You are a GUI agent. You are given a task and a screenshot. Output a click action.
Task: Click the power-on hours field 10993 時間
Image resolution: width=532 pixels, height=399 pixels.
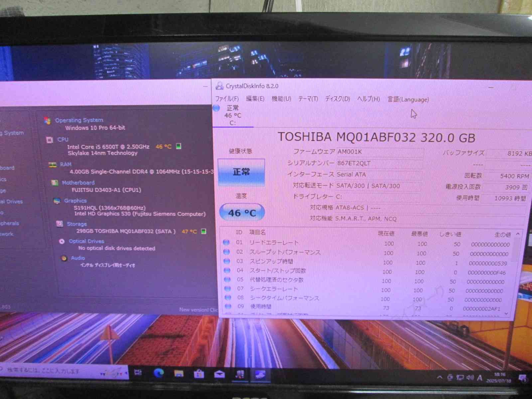pyautogui.click(x=505, y=199)
